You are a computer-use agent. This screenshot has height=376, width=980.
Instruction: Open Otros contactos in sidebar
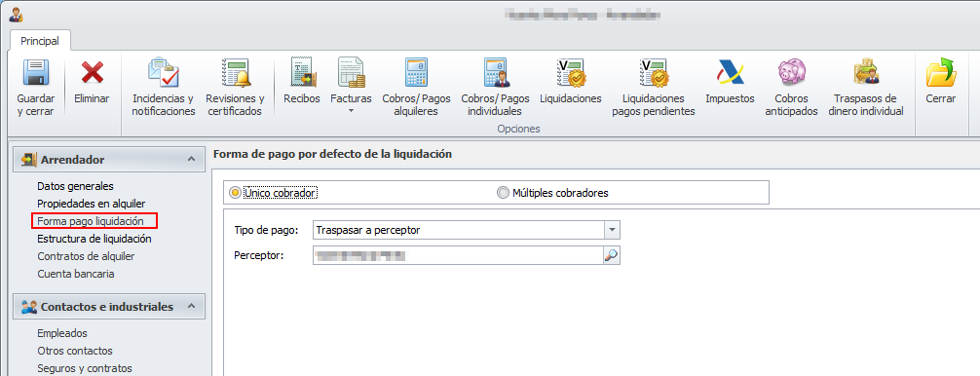tap(75, 351)
